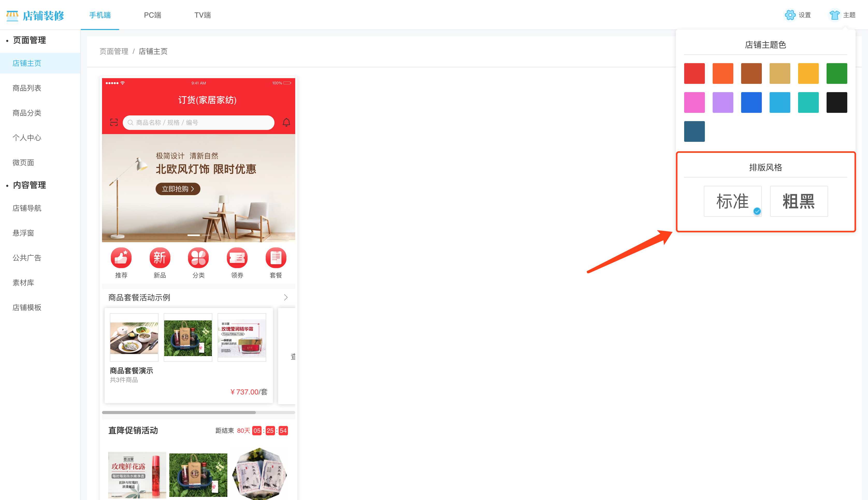Click the scan QR icon in phone header

click(x=114, y=122)
